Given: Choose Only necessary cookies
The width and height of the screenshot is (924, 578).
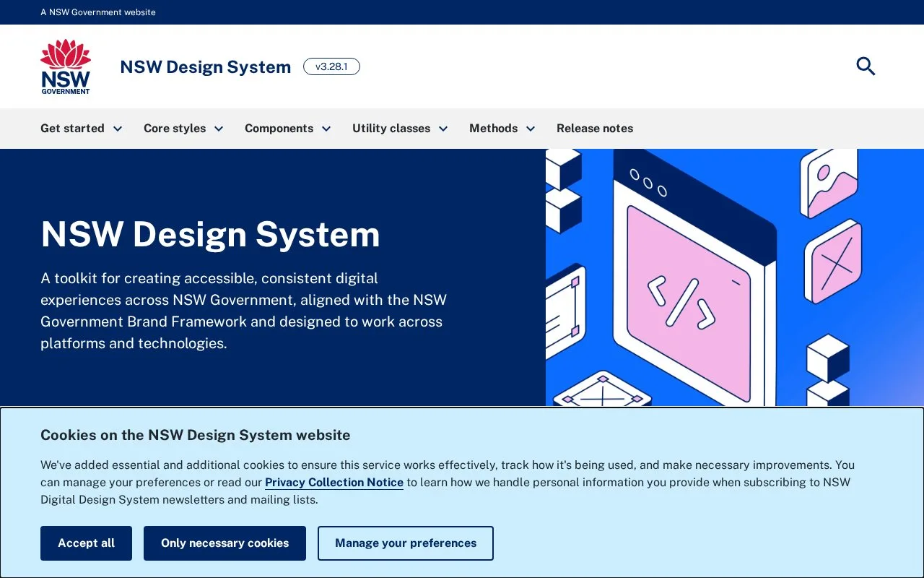Looking at the screenshot, I should [225, 543].
